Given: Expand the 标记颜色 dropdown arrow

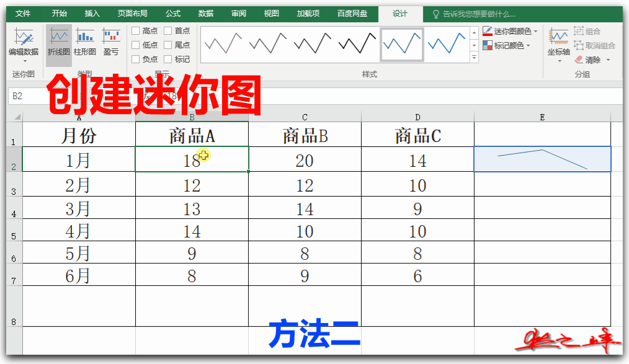Looking at the screenshot, I should pyautogui.click(x=528, y=45).
